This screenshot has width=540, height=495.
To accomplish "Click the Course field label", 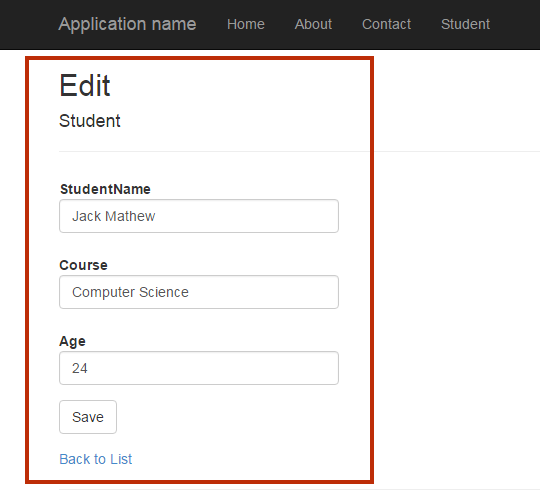I will 83,265.
